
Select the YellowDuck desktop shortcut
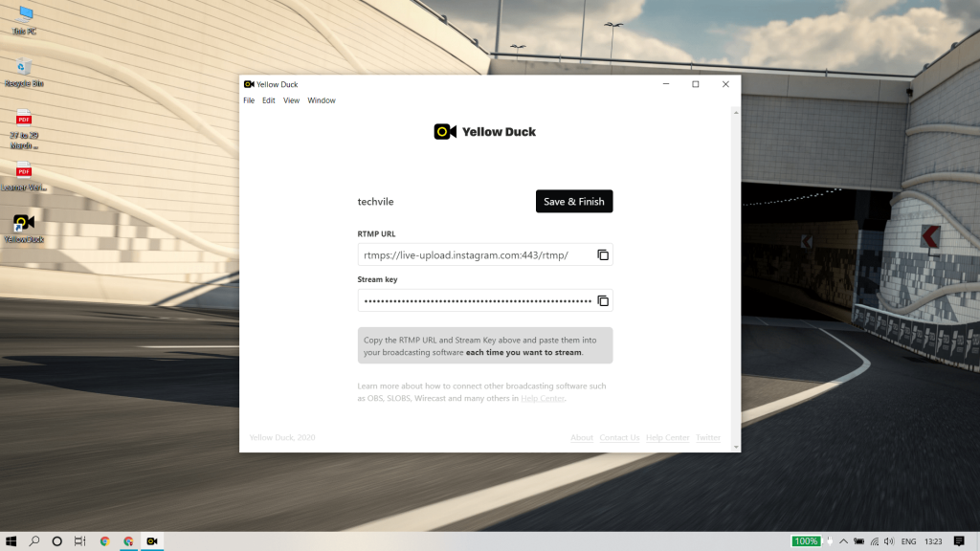pos(24,228)
